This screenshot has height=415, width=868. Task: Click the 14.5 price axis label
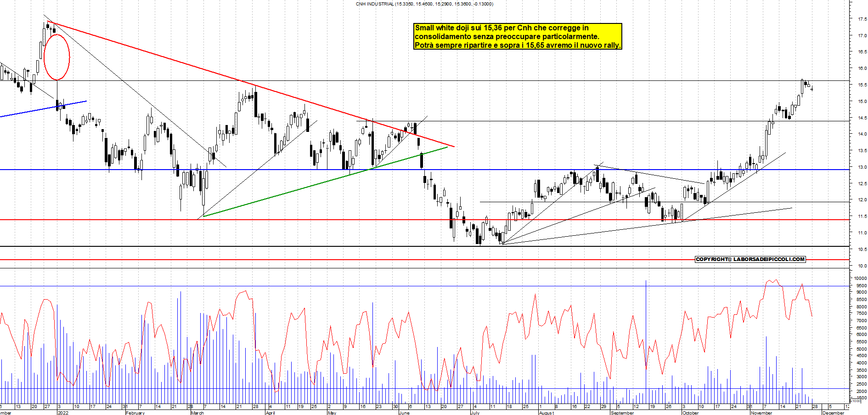click(x=862, y=118)
